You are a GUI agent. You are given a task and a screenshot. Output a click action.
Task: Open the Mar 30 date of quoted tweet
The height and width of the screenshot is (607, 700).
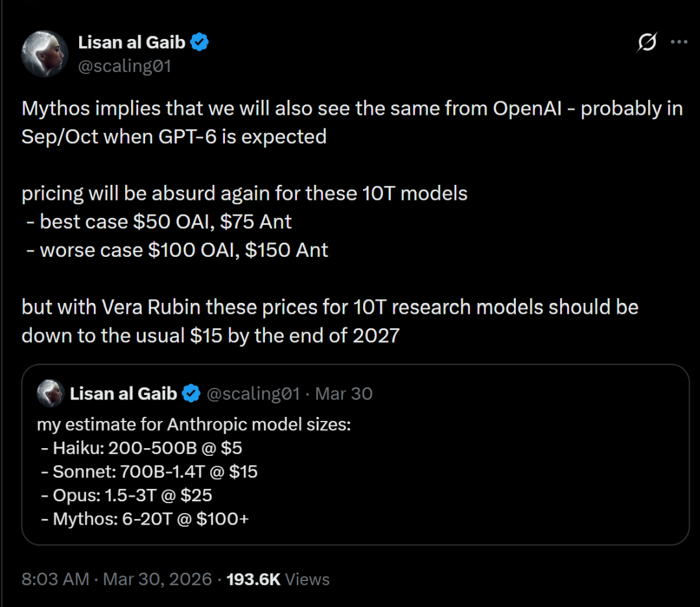click(x=344, y=394)
